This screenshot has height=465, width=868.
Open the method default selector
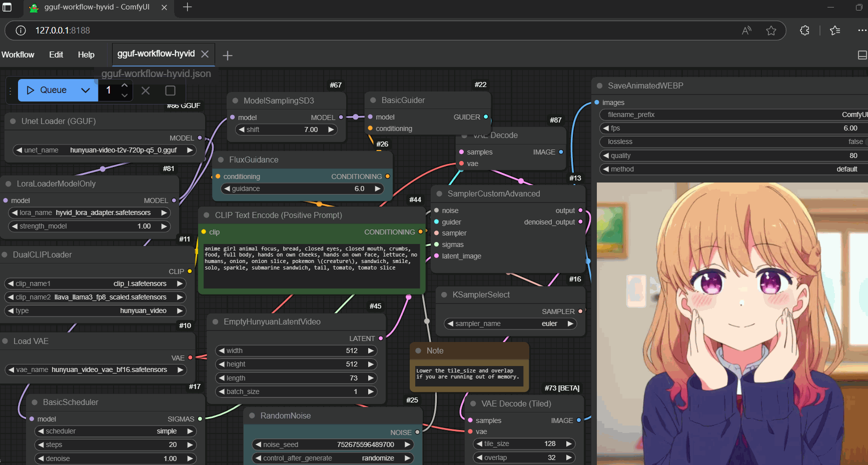[733, 169]
